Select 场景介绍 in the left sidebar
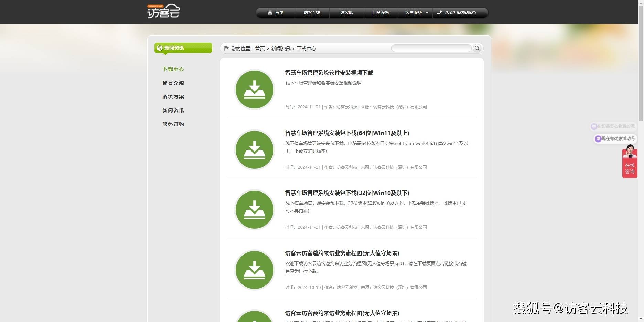Viewport: 644px width, 322px height. [x=173, y=83]
